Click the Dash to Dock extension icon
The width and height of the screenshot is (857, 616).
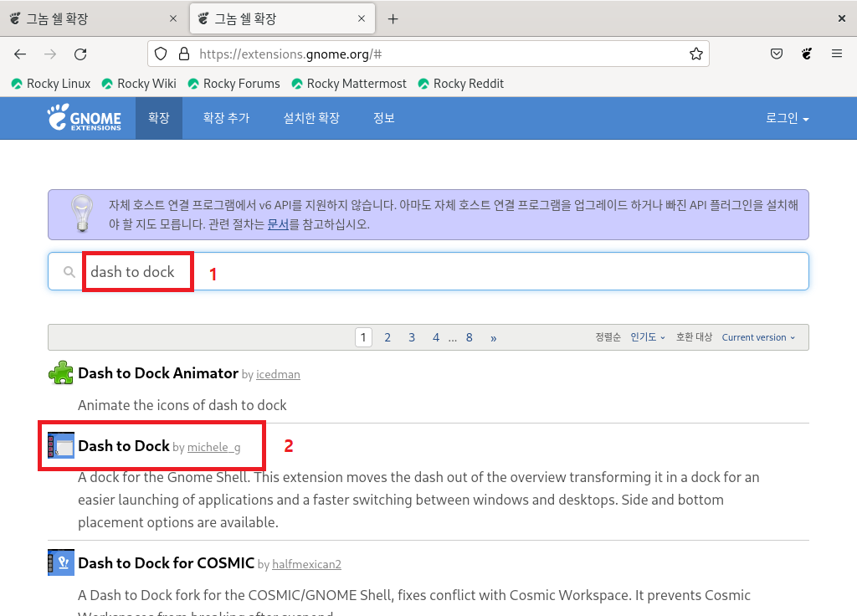pos(60,445)
